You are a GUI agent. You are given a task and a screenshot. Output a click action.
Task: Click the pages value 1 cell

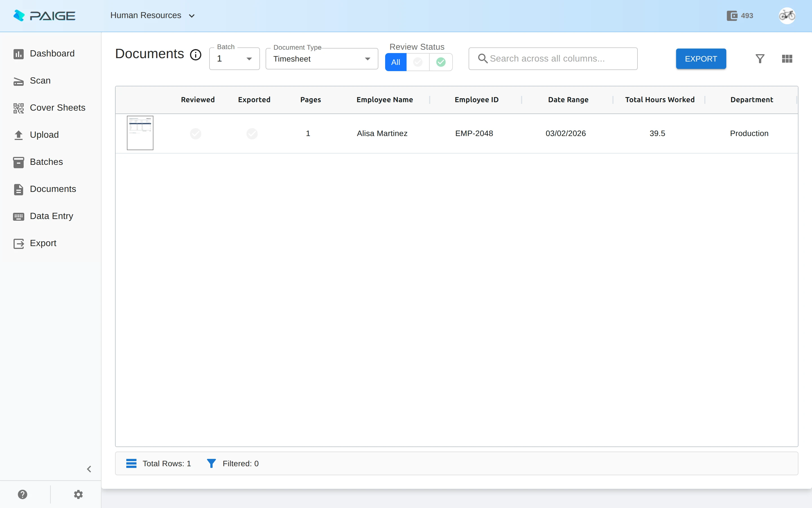click(308, 133)
